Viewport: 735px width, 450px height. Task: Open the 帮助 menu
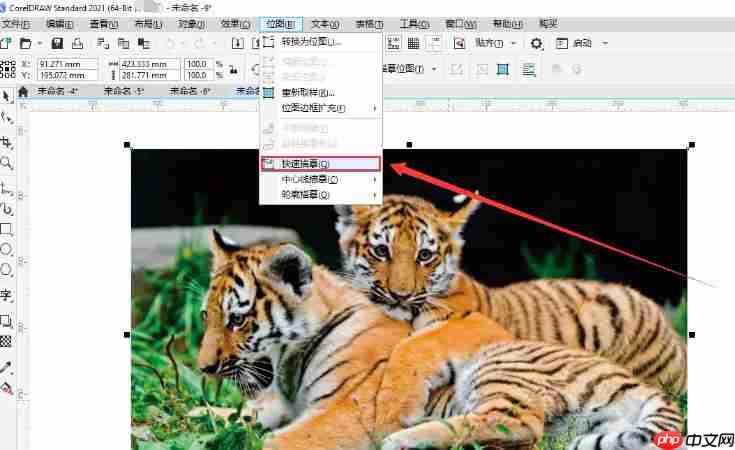(508, 24)
